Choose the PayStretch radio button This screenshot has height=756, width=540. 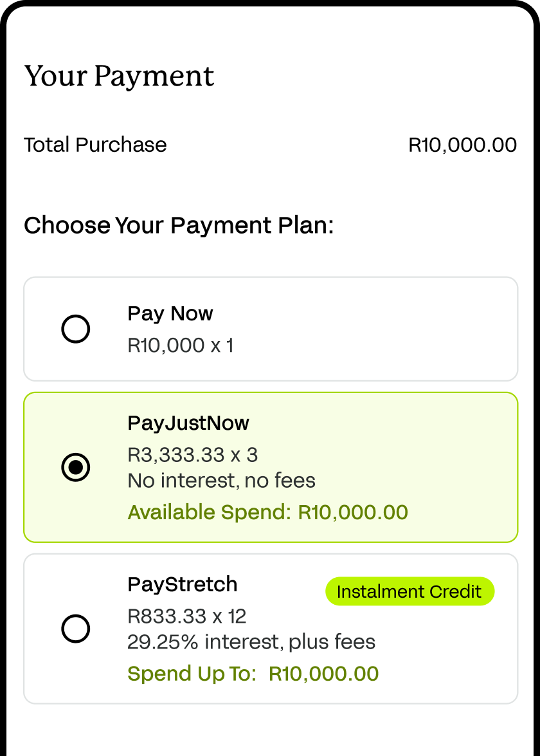(75, 629)
